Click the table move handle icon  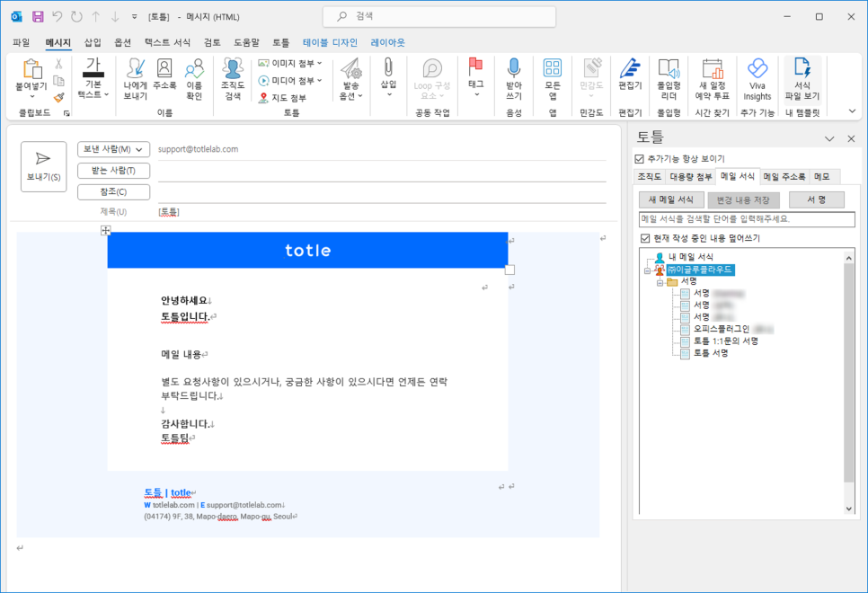(x=105, y=230)
